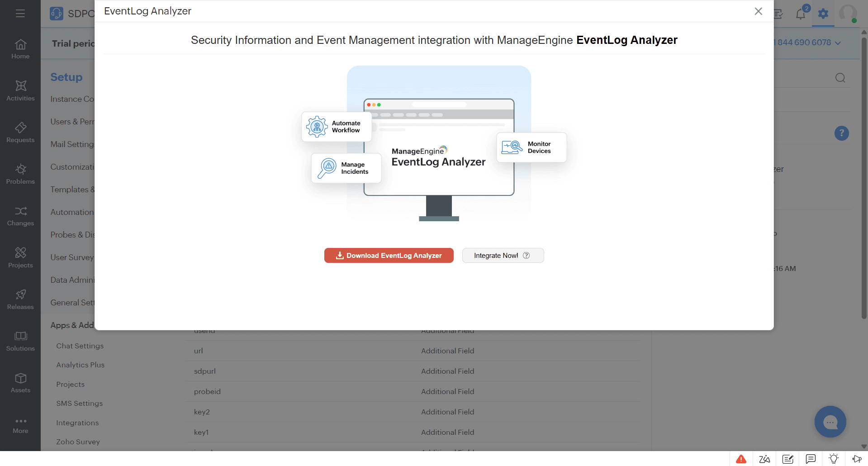868x466 pixels.
Task: Toggle the hamburger menu icon
Action: pyautogui.click(x=20, y=14)
